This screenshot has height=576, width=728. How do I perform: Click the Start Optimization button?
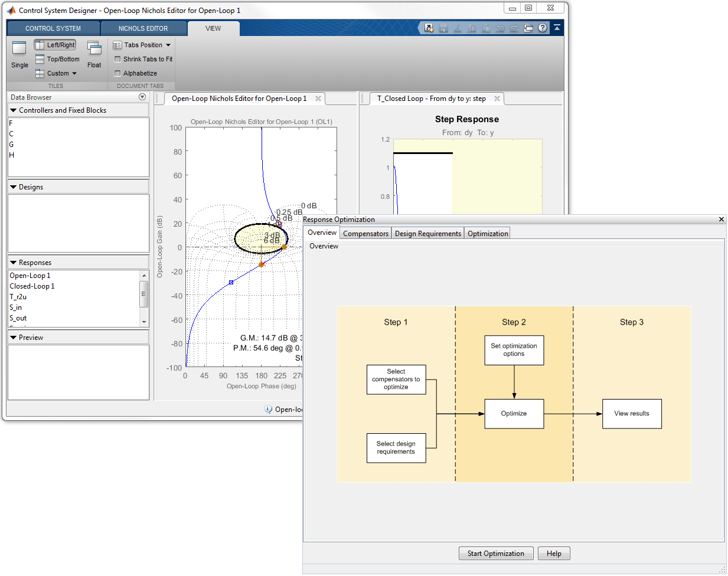coord(496,554)
